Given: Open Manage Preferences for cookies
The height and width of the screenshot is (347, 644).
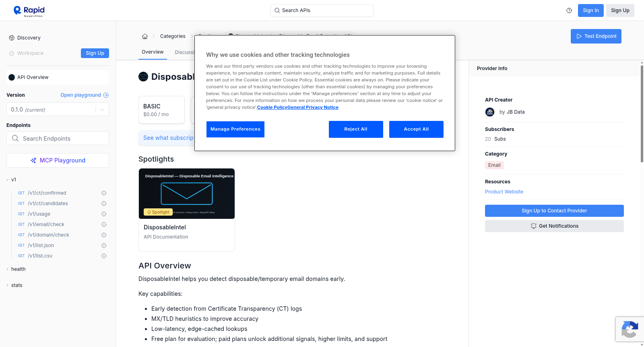Looking at the screenshot, I should pos(235,129).
